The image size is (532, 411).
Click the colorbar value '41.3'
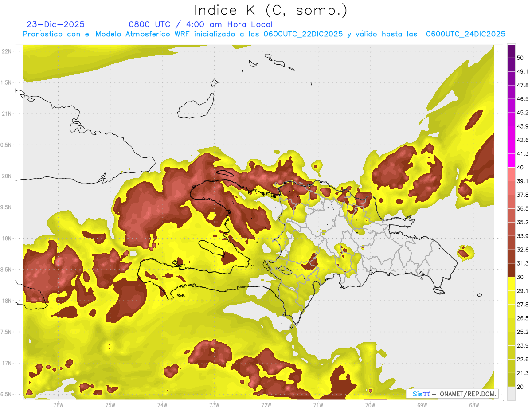tap(523, 154)
